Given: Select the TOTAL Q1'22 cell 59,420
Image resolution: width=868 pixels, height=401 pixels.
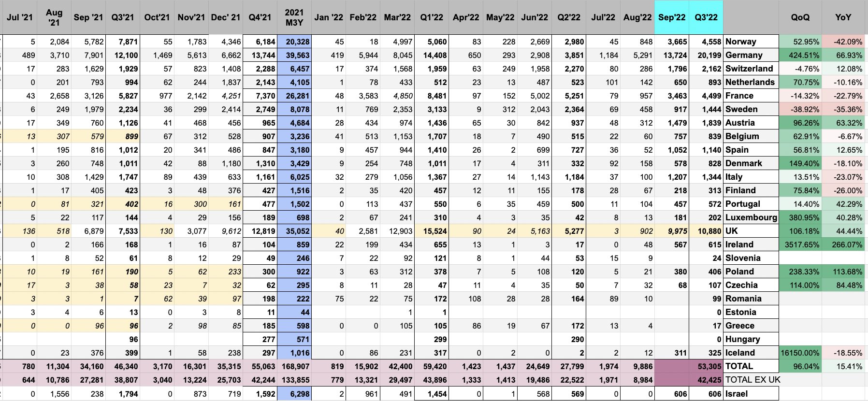Looking at the screenshot, I should [x=432, y=366].
